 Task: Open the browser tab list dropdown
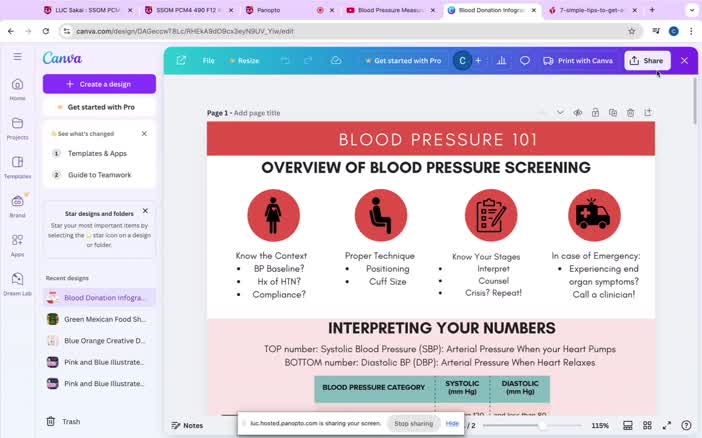(692, 10)
